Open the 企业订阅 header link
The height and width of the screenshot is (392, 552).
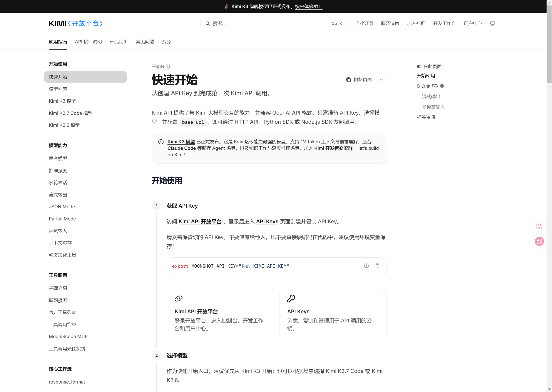[x=364, y=23]
